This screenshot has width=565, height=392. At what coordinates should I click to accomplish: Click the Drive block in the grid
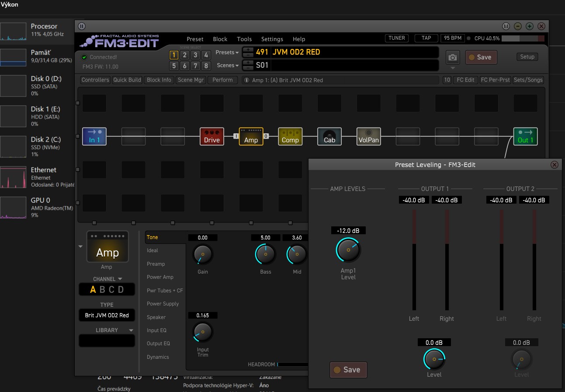[212, 136]
